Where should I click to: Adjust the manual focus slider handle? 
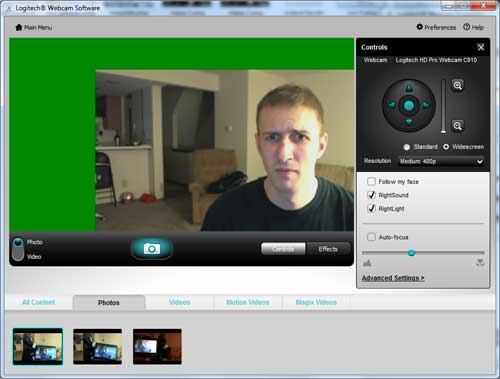[x=412, y=253]
